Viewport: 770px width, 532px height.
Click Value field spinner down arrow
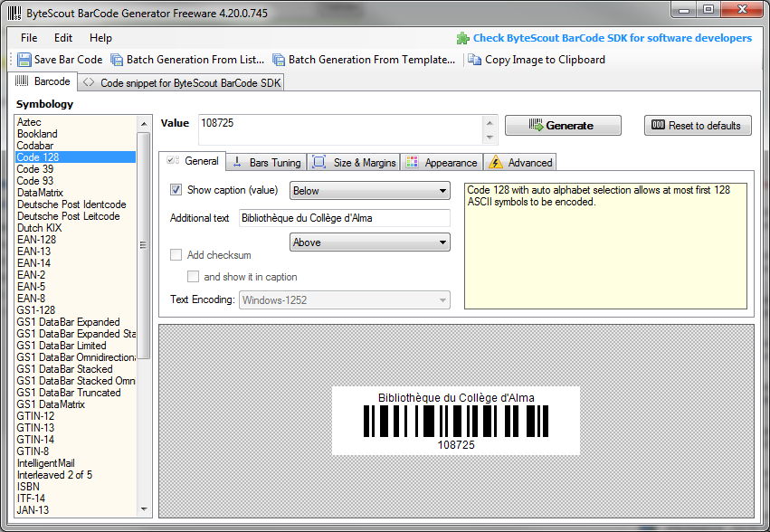click(x=490, y=137)
